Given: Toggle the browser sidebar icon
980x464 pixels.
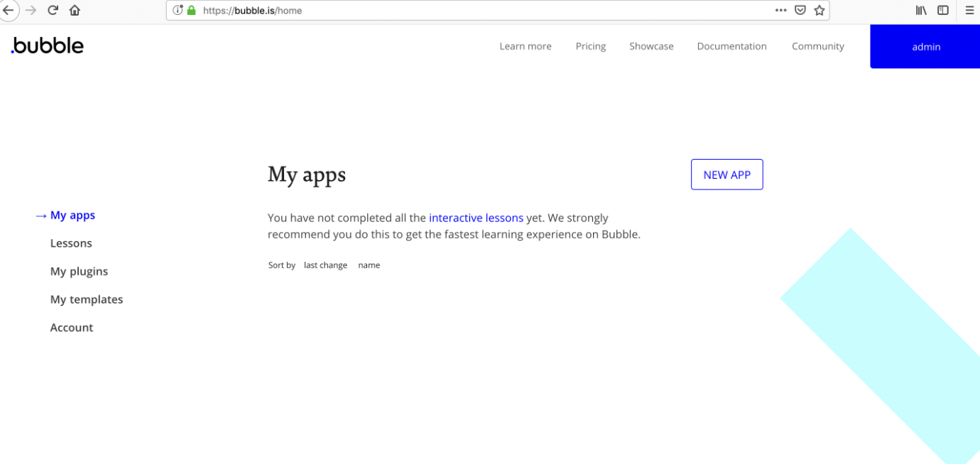Looking at the screenshot, I should click(x=943, y=11).
